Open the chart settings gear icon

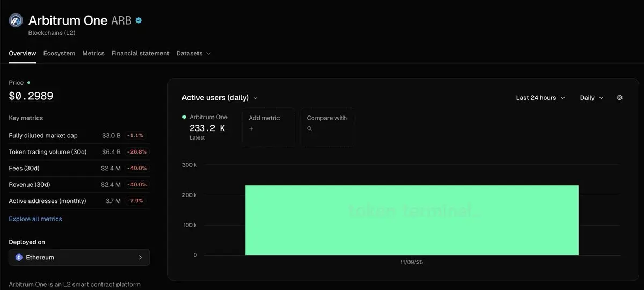[x=620, y=98]
